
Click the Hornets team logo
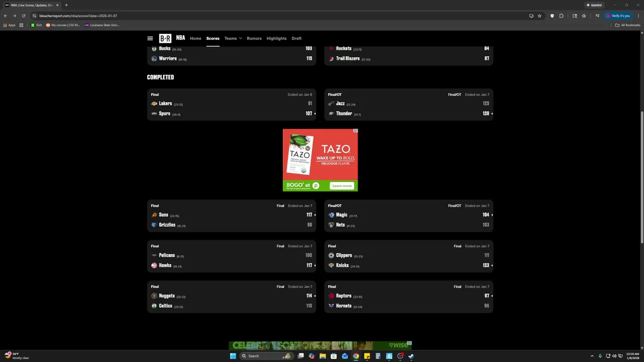pos(331,306)
